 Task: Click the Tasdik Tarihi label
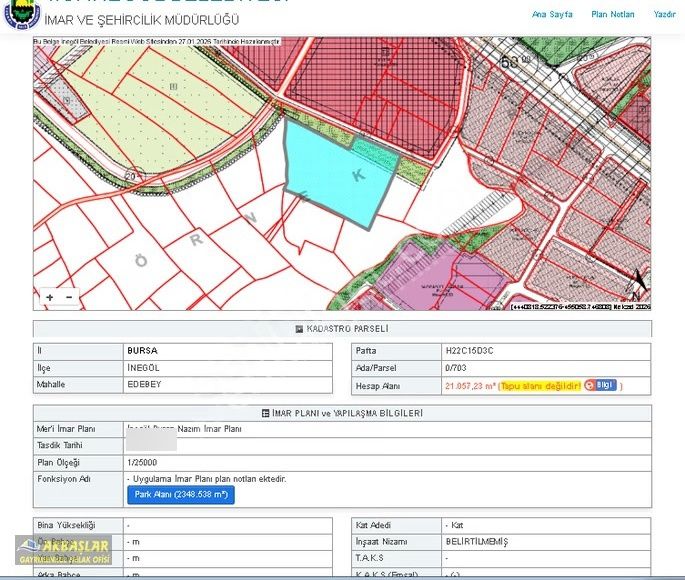[60, 445]
